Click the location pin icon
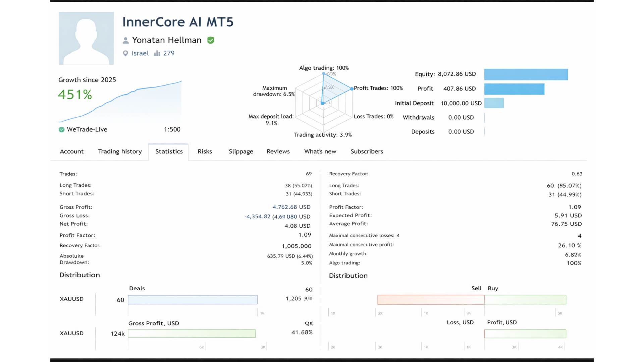This screenshot has width=644, height=362. tap(125, 54)
